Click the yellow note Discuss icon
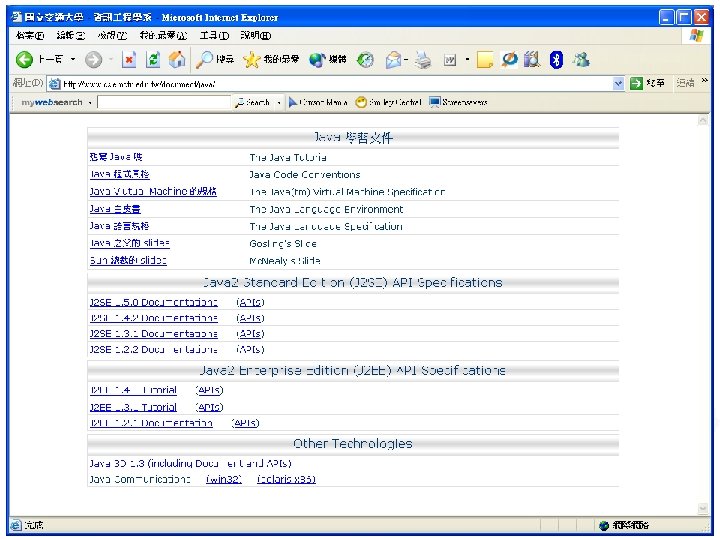720x540 pixels. point(485,60)
